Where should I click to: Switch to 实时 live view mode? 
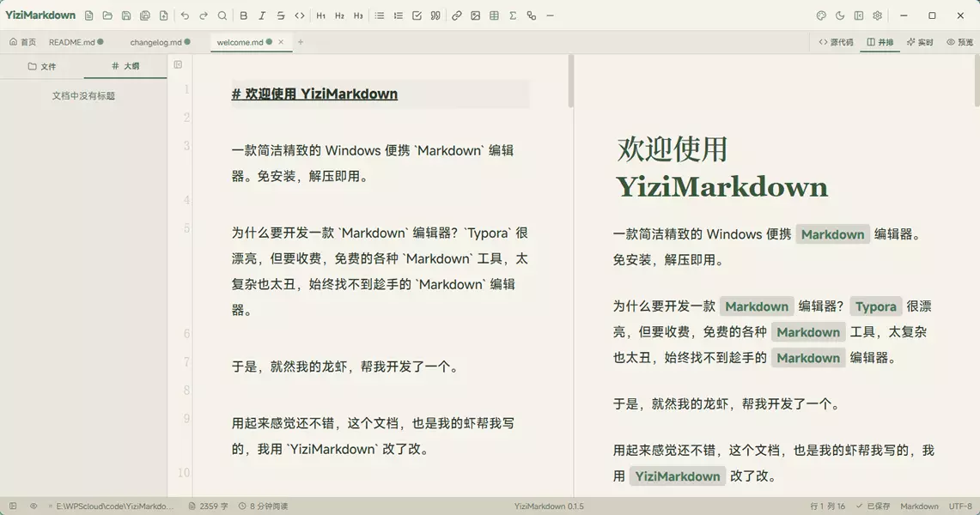(920, 42)
